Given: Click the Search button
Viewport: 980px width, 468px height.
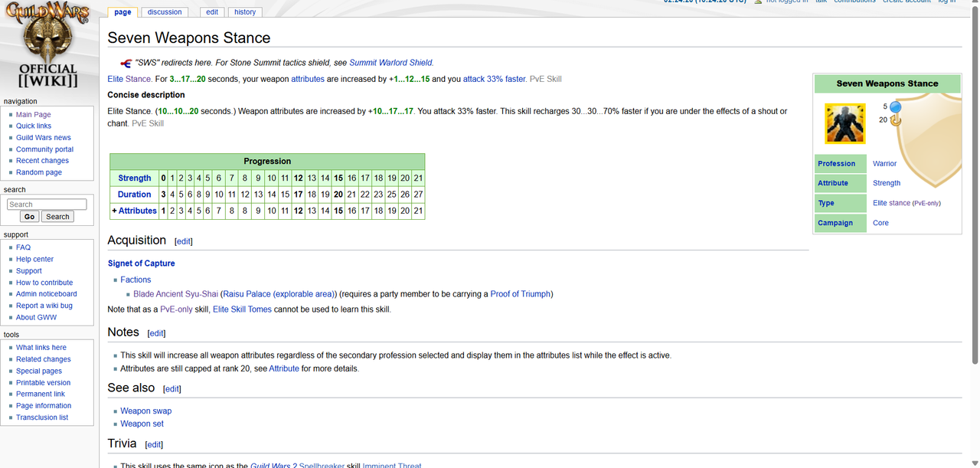Looking at the screenshot, I should click(x=57, y=217).
